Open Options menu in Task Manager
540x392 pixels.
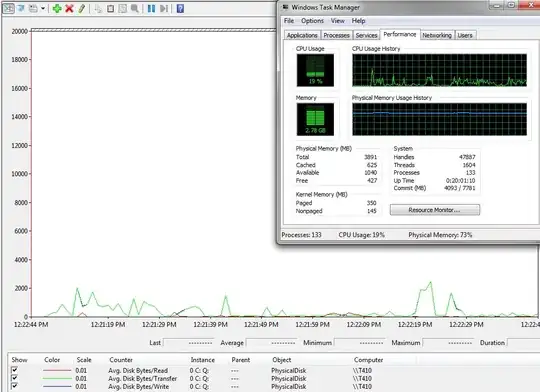312,21
